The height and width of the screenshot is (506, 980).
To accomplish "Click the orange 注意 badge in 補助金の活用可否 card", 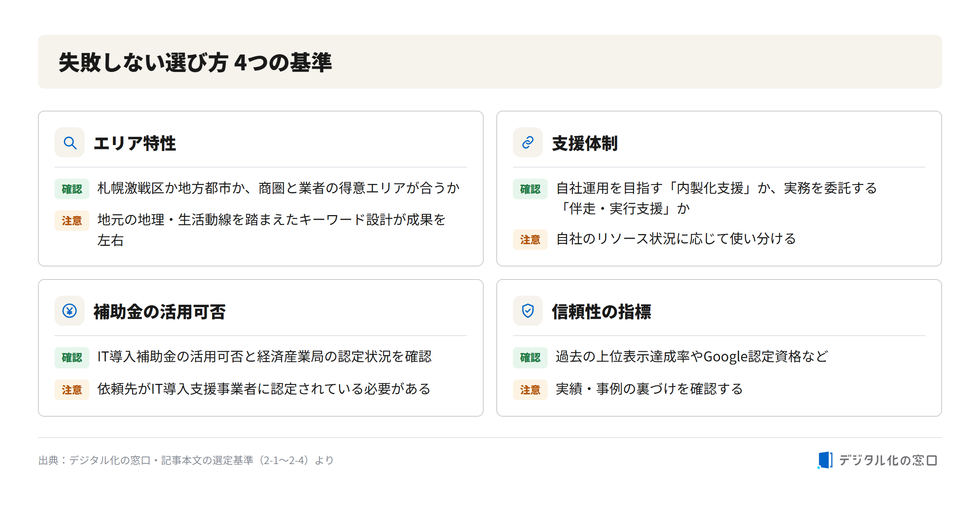I will [x=72, y=390].
